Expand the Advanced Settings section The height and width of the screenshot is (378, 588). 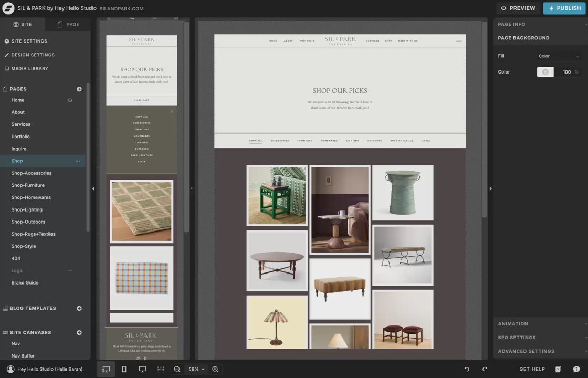(x=540, y=351)
